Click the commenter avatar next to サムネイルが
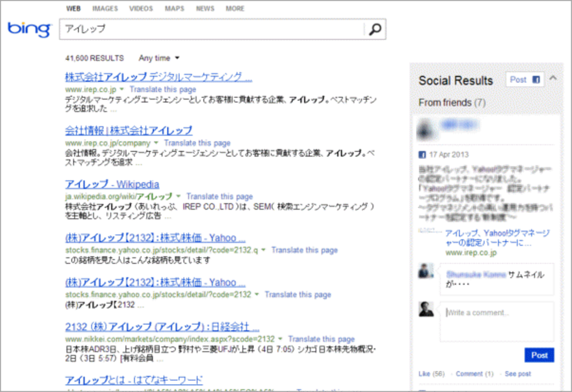 coord(425,271)
